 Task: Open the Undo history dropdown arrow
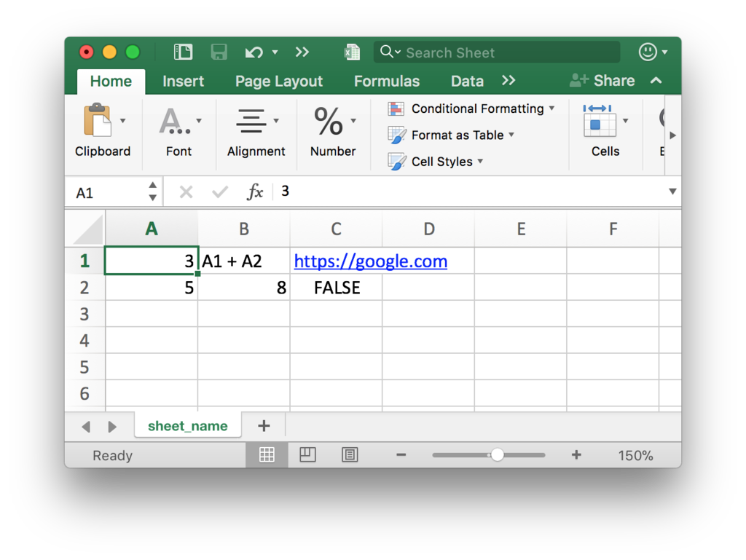275,52
